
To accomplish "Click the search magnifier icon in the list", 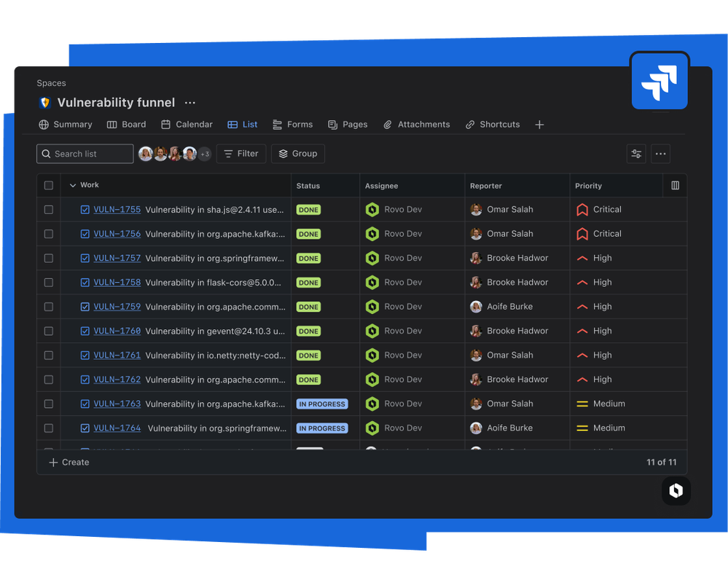I will (x=47, y=154).
